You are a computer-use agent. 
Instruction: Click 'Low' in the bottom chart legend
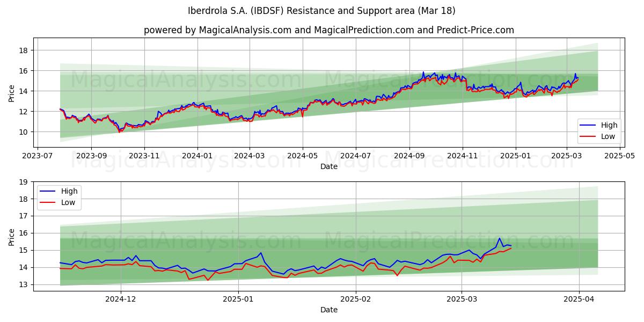click(68, 202)
